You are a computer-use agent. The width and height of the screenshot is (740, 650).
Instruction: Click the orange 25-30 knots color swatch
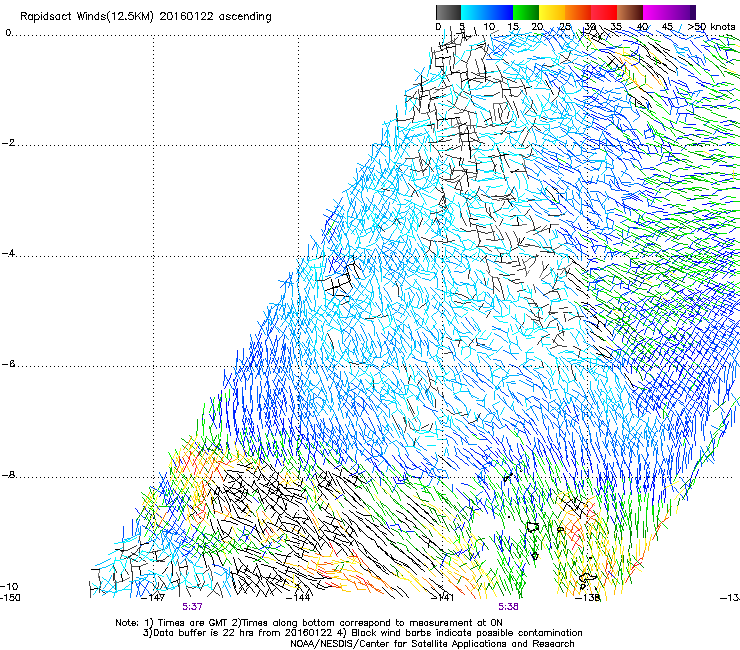[x=578, y=12]
